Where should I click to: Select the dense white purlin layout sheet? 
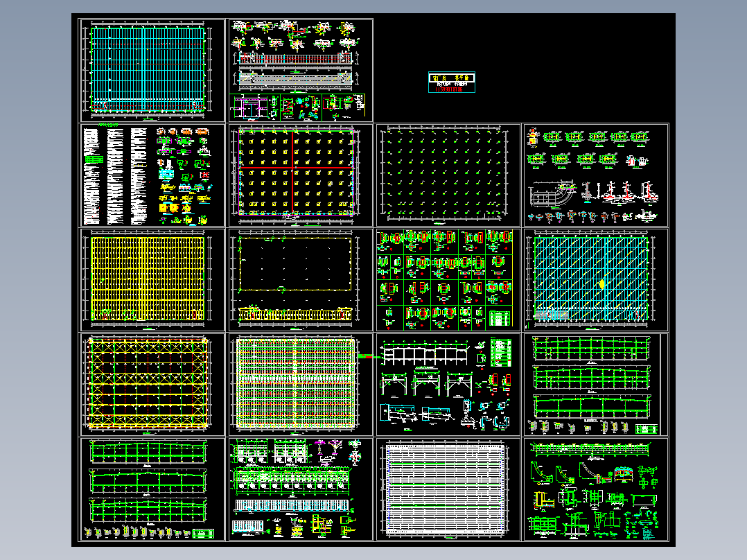pyautogui.click(x=448, y=489)
